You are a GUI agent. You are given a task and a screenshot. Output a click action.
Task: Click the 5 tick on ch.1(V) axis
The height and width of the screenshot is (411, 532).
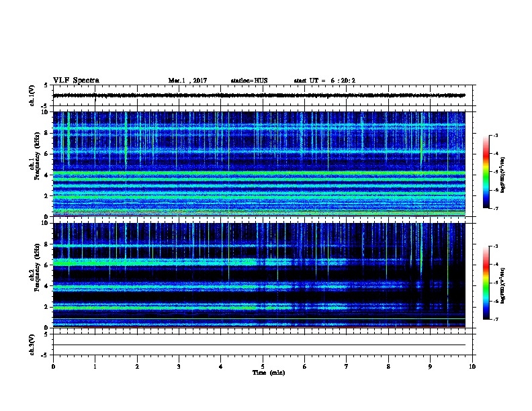pyautogui.click(x=46, y=85)
